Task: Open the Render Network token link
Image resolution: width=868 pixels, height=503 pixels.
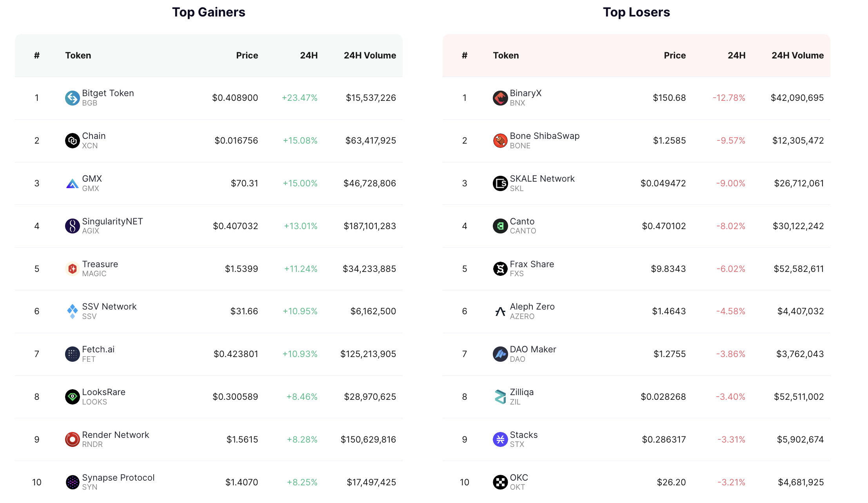Action: pyautogui.click(x=115, y=439)
